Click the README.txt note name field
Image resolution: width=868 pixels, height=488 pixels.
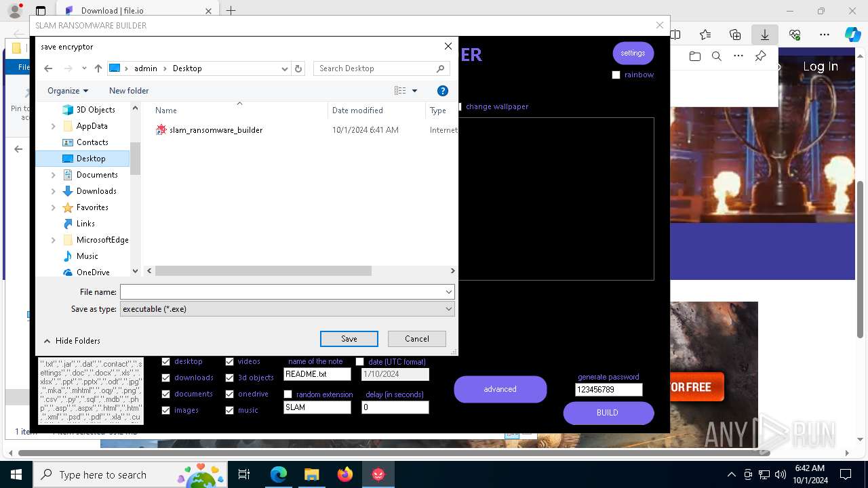point(317,374)
